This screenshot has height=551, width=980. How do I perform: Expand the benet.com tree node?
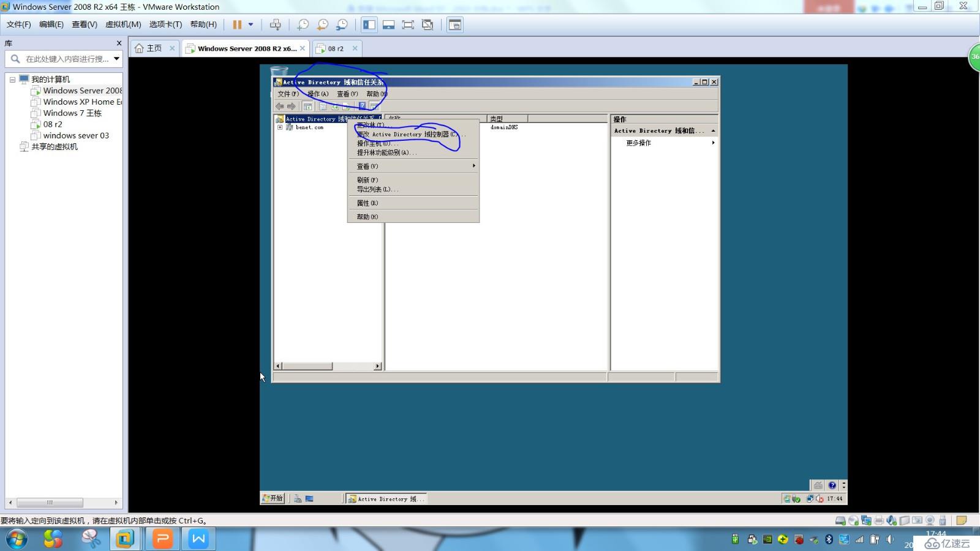pos(280,127)
